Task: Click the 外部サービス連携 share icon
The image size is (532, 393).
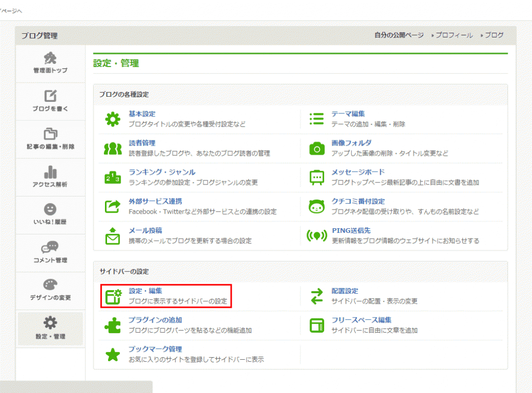Action: 113,207
